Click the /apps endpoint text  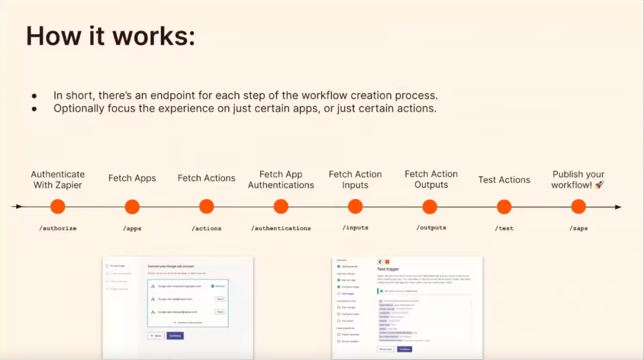click(x=132, y=228)
